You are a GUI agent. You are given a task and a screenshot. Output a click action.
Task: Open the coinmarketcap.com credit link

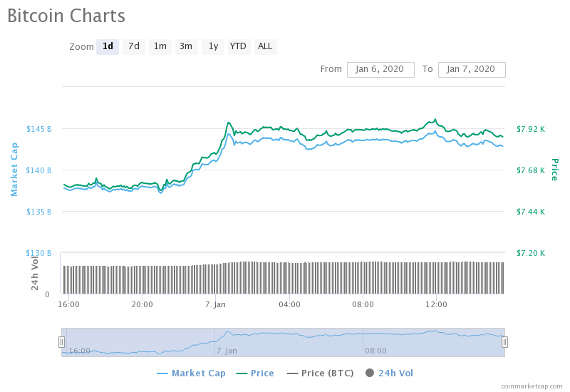click(532, 386)
